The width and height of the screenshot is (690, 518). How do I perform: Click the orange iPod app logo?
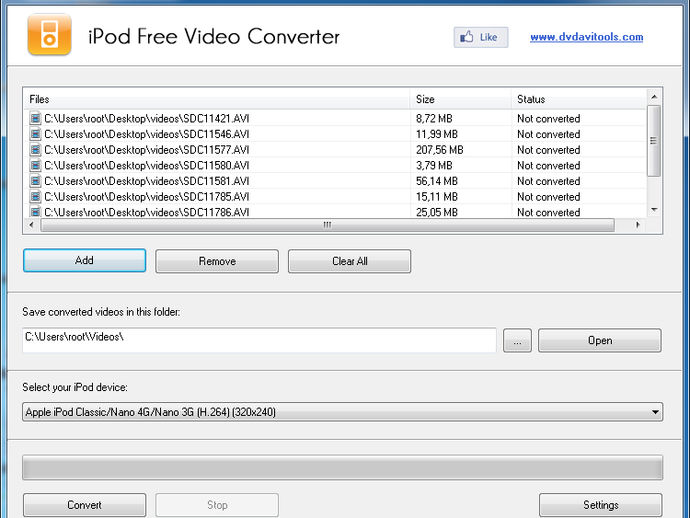49,34
